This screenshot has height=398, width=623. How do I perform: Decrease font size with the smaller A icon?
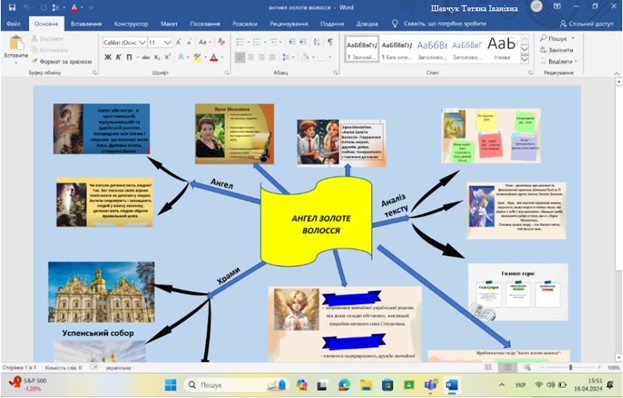tap(190, 42)
